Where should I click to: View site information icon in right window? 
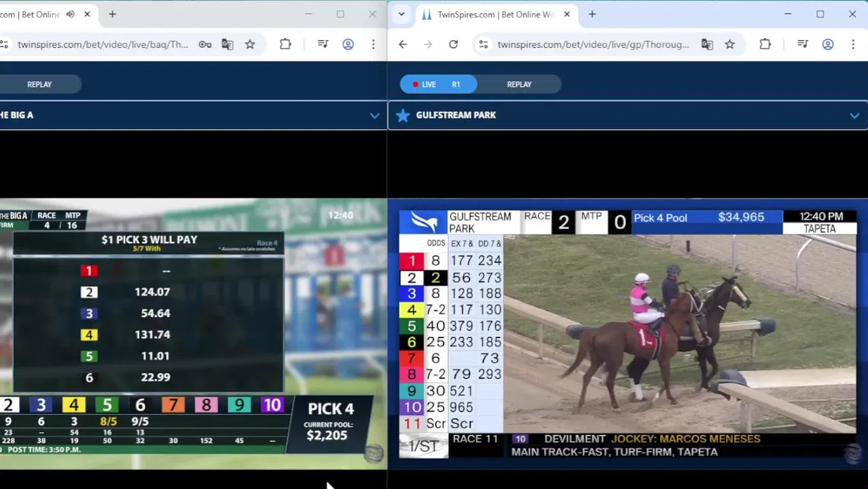[x=483, y=44]
